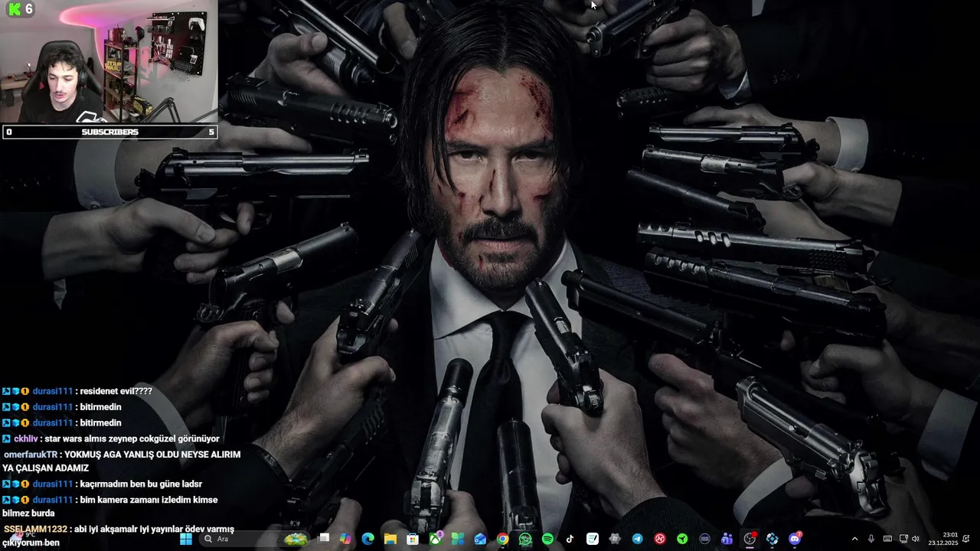Click username ckhliv in the chat
This screenshot has width=980, height=551.
click(x=26, y=439)
